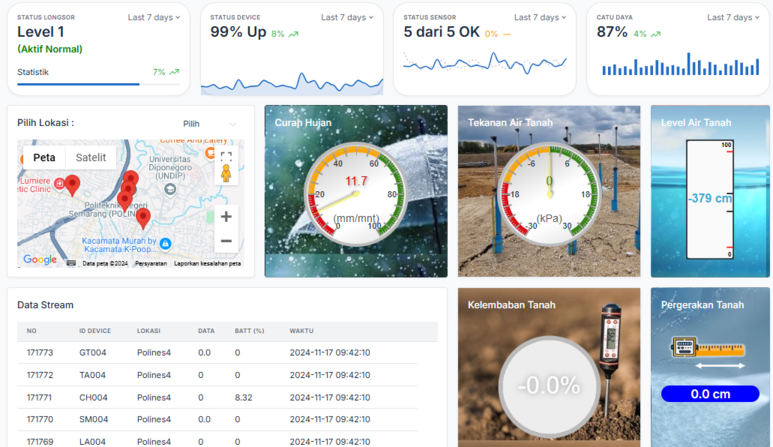The image size is (773, 447).
Task: Zoom in on the map
Action: 226,216
